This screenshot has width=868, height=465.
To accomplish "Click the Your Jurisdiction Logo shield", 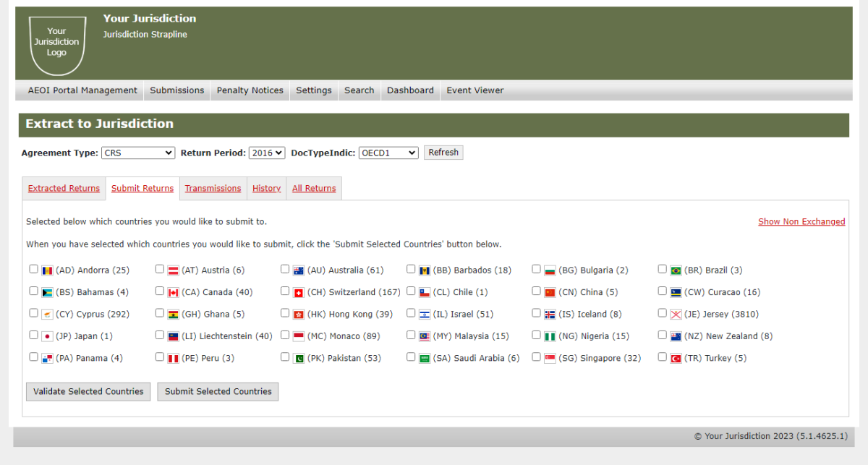I will [x=56, y=44].
